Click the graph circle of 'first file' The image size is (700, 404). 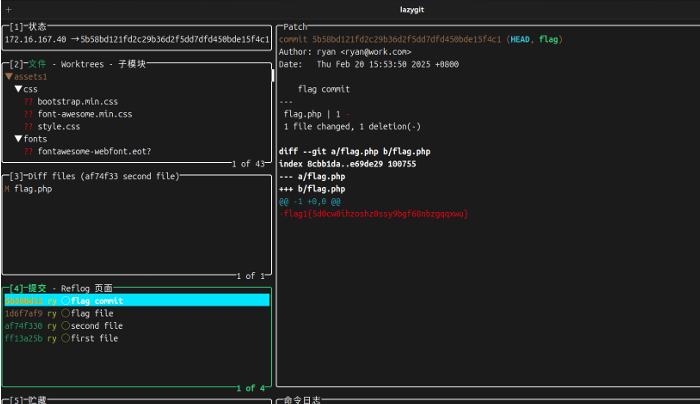66,338
